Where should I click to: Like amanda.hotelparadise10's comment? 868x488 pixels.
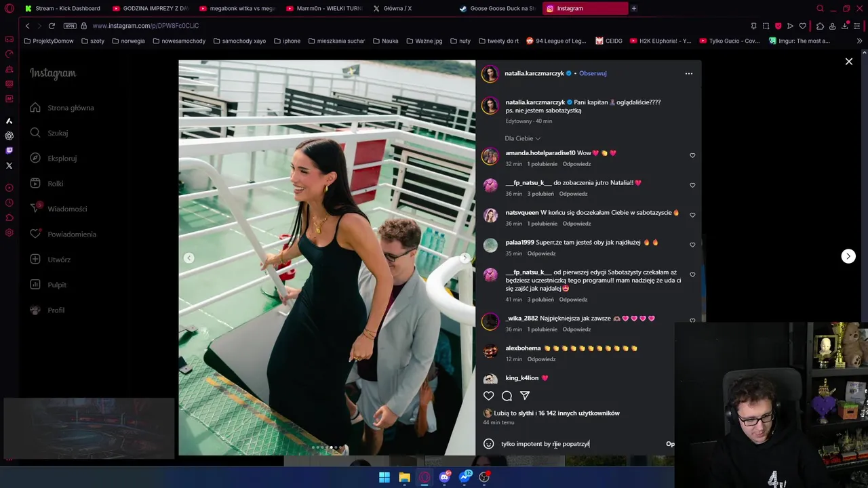(692, 155)
